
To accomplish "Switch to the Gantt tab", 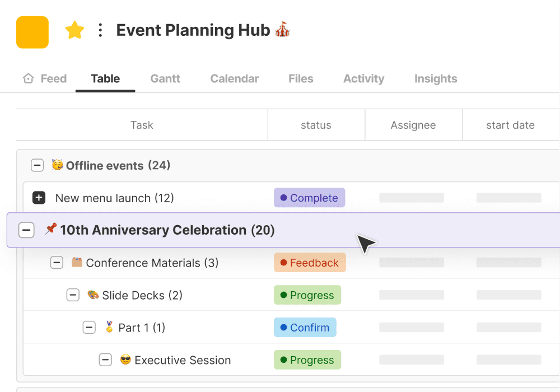I will [165, 78].
